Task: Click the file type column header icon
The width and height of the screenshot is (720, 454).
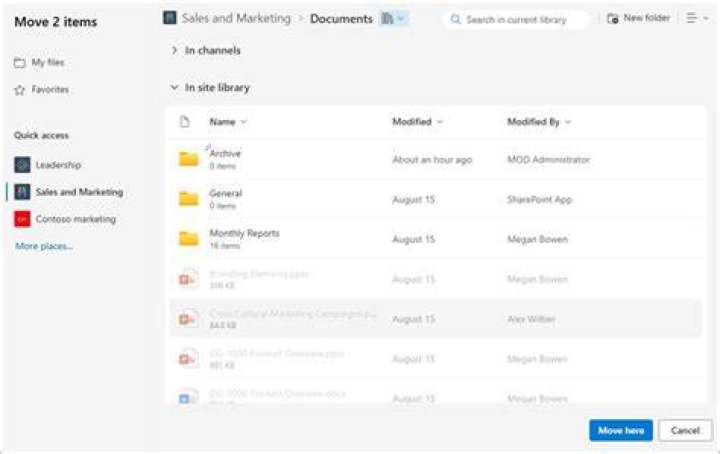Action: coord(185,122)
